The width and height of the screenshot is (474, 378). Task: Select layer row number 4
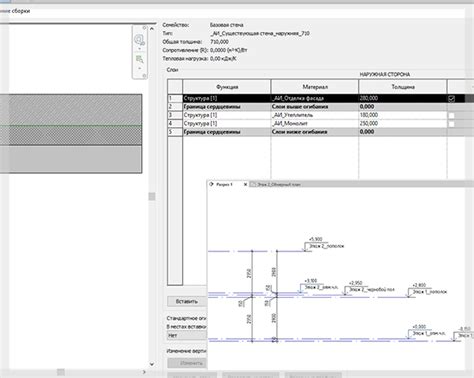175,123
